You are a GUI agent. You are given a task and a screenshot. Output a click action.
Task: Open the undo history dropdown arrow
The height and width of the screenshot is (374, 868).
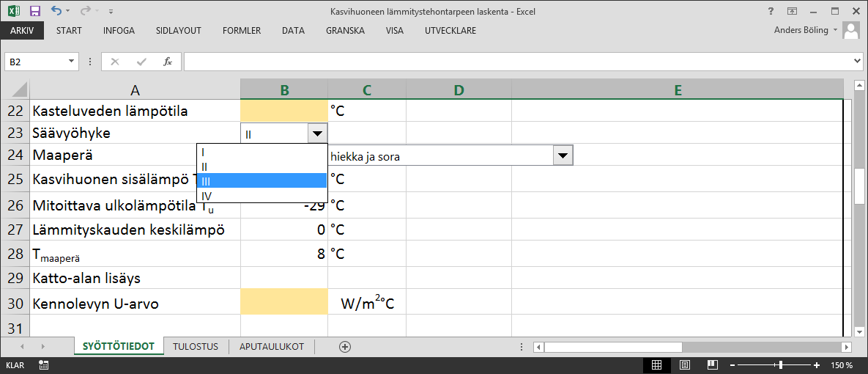pyautogui.click(x=67, y=11)
